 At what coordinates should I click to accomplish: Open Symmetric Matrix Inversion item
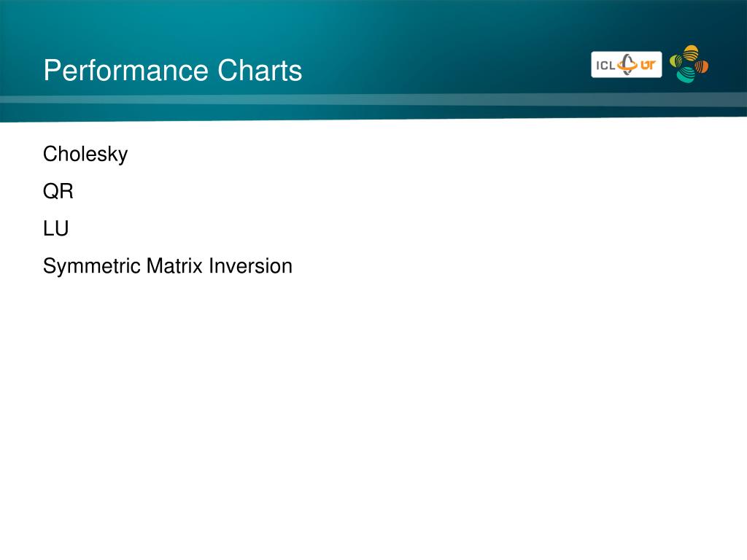click(168, 266)
